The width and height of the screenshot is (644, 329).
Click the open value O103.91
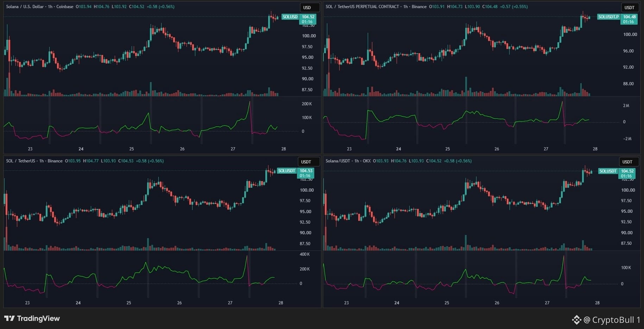437,7
